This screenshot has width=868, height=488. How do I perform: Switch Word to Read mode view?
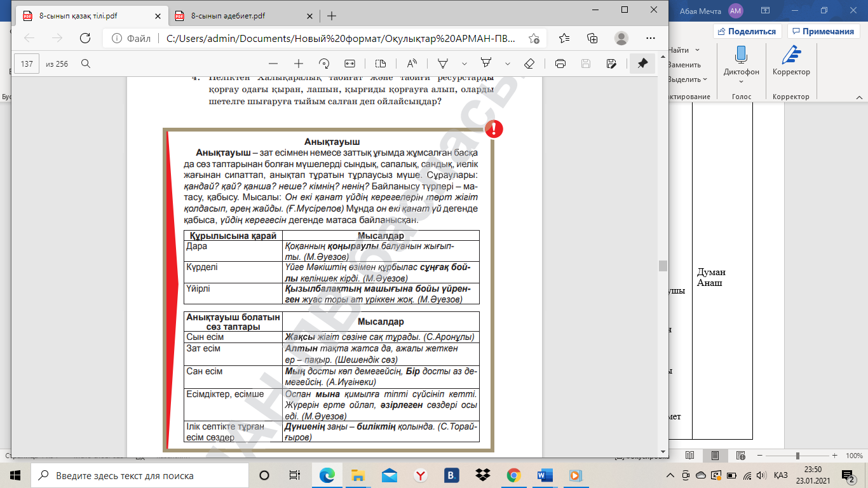click(690, 456)
